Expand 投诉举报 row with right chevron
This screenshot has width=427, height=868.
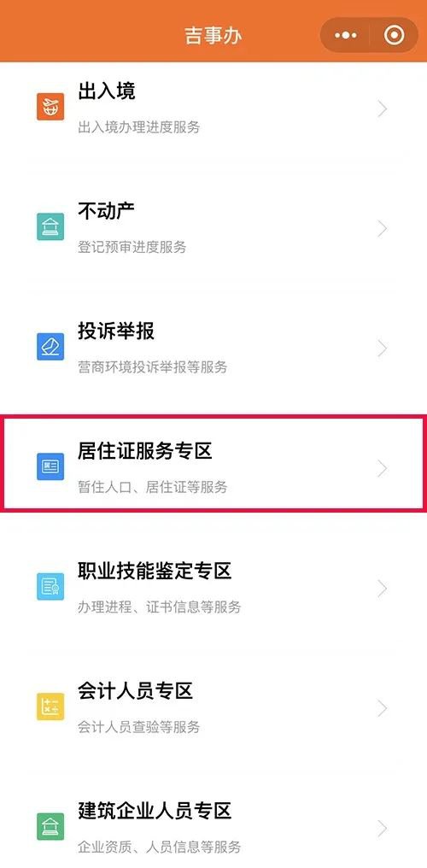383,349
